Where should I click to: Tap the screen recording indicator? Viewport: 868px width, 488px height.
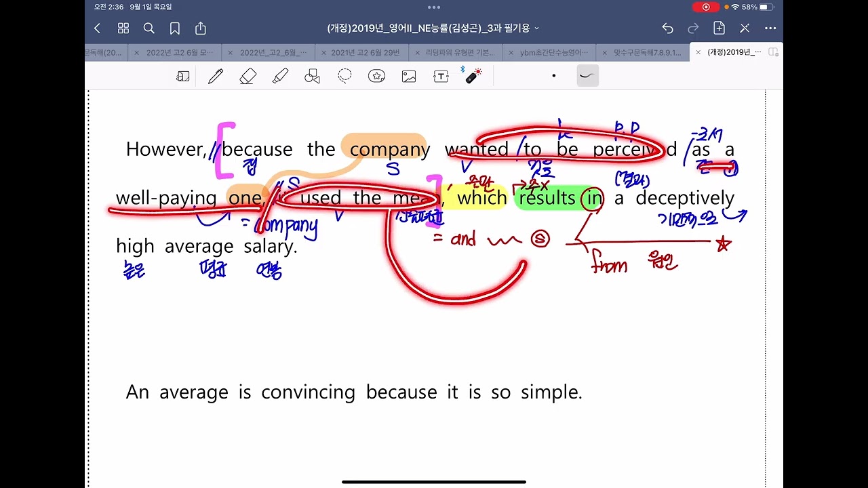pos(706,7)
